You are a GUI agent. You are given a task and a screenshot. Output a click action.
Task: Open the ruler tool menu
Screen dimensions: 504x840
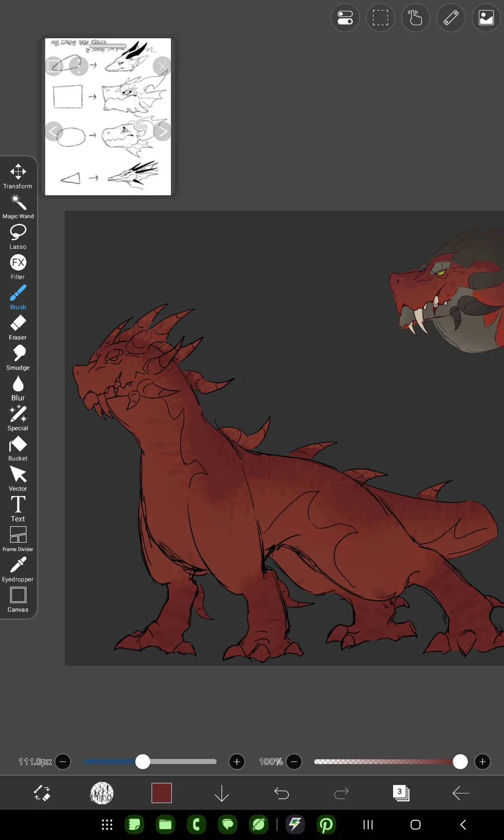[451, 18]
